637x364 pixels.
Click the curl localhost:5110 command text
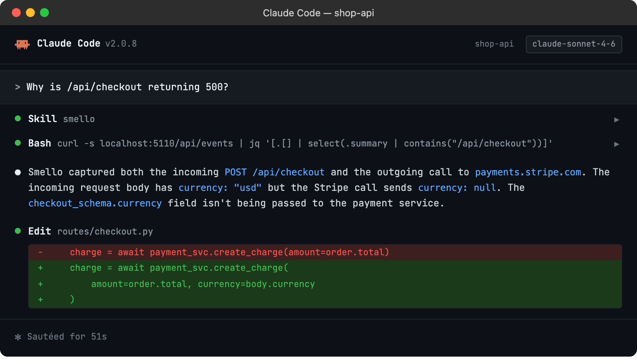(x=305, y=144)
